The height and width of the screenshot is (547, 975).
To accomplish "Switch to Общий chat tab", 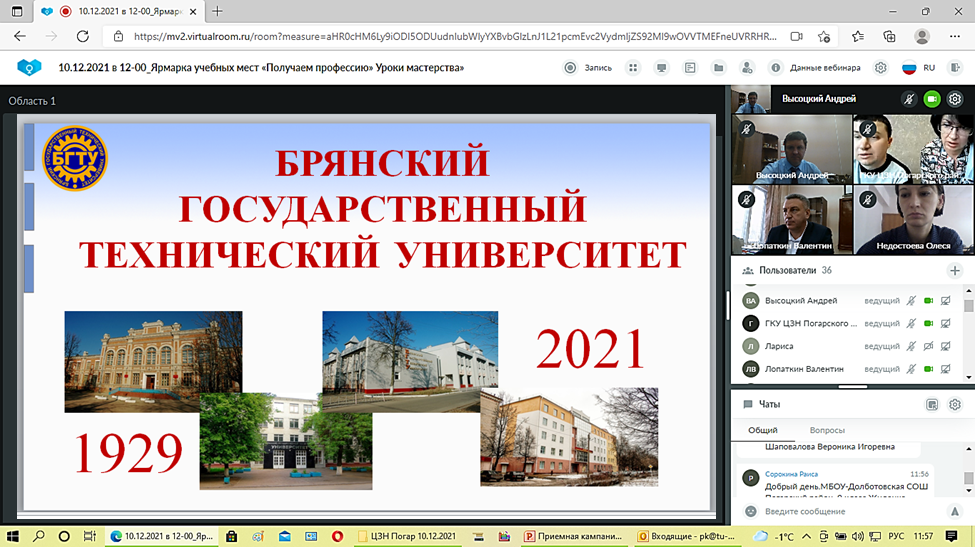I will click(x=762, y=430).
